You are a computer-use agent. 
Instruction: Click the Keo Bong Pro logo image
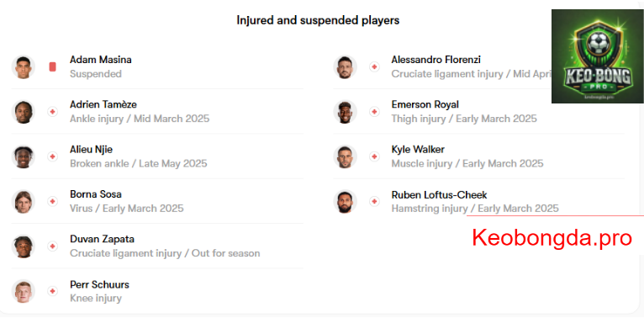[x=597, y=56]
